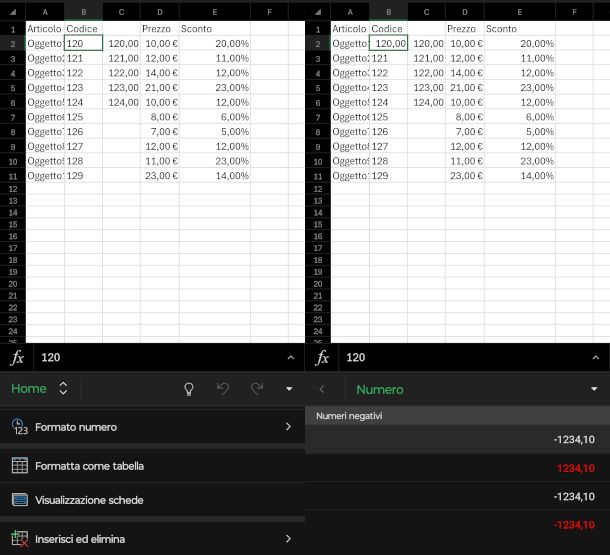
Task: Open the Formato numero submenu chevron
Action: [x=288, y=427]
